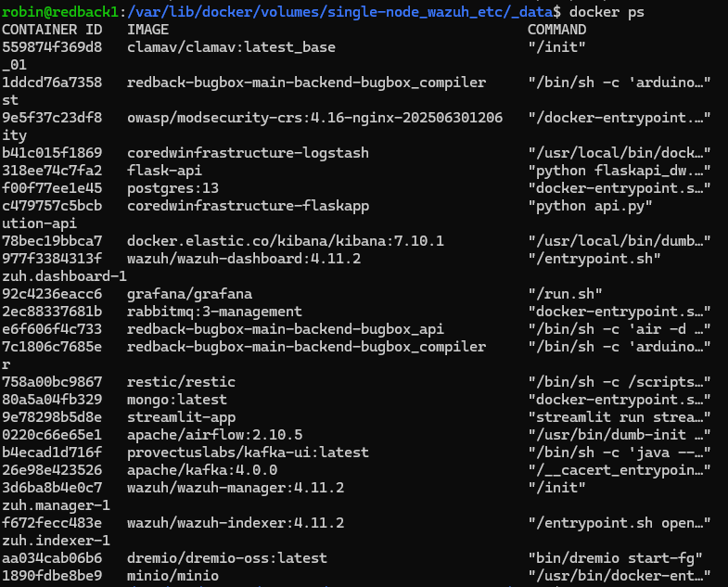The width and height of the screenshot is (728, 587).
Task: Select the owasp/modsecurity-crs image name
Action: pyautogui.click(x=314, y=118)
